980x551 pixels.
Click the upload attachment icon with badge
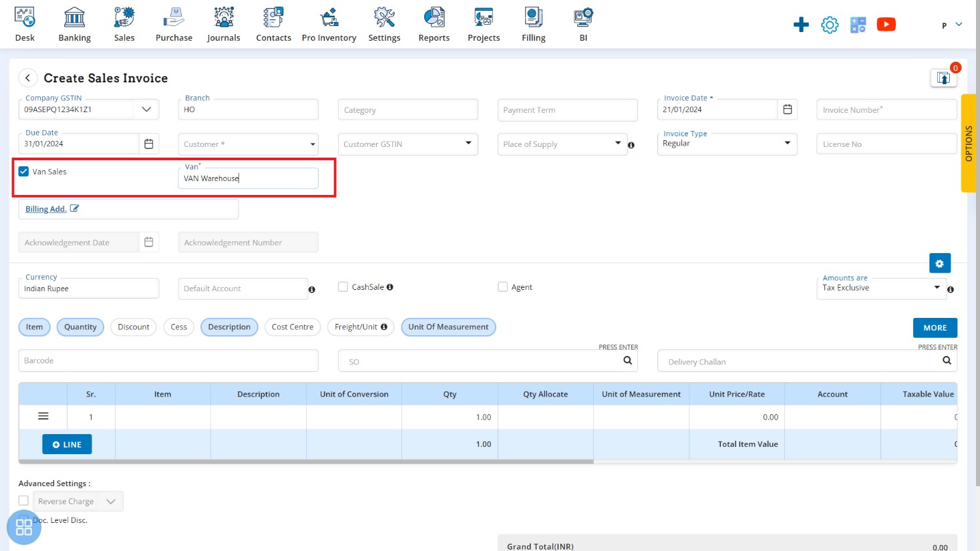943,77
